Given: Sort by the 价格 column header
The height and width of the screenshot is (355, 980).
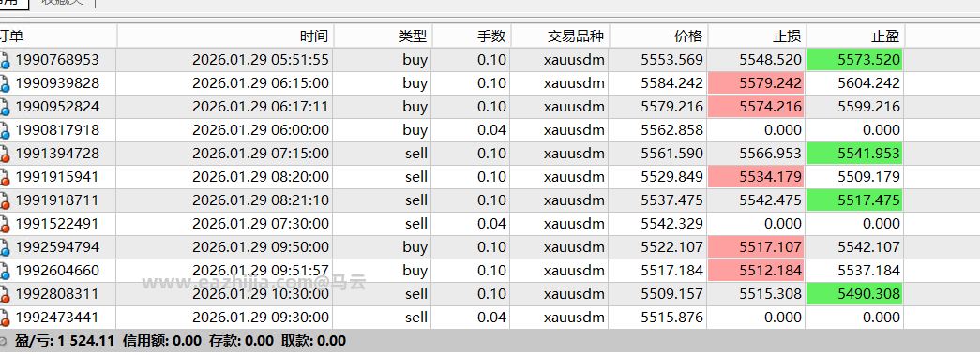Looking at the screenshot, I should [658, 37].
